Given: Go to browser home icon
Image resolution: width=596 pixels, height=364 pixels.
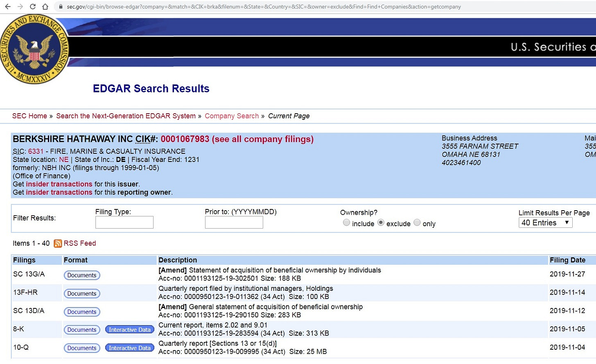Looking at the screenshot, I should click(45, 7).
